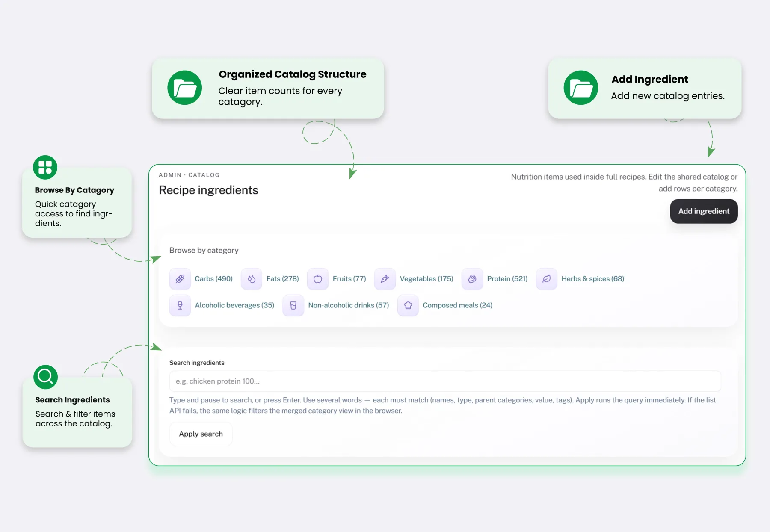Viewport: 770px width, 532px height.
Task: Run the Apply search button
Action: click(201, 434)
